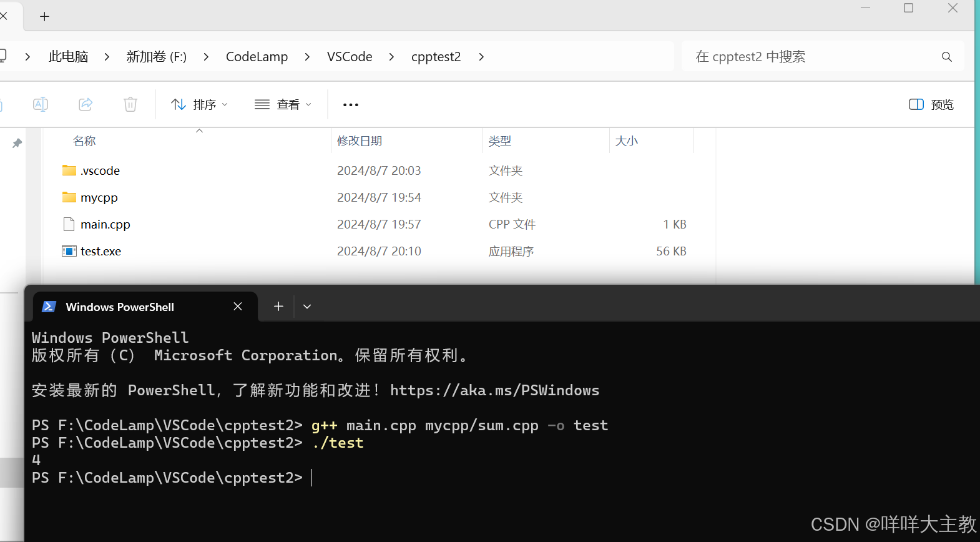Click the search magnifier icon
980x542 pixels.
947,57
